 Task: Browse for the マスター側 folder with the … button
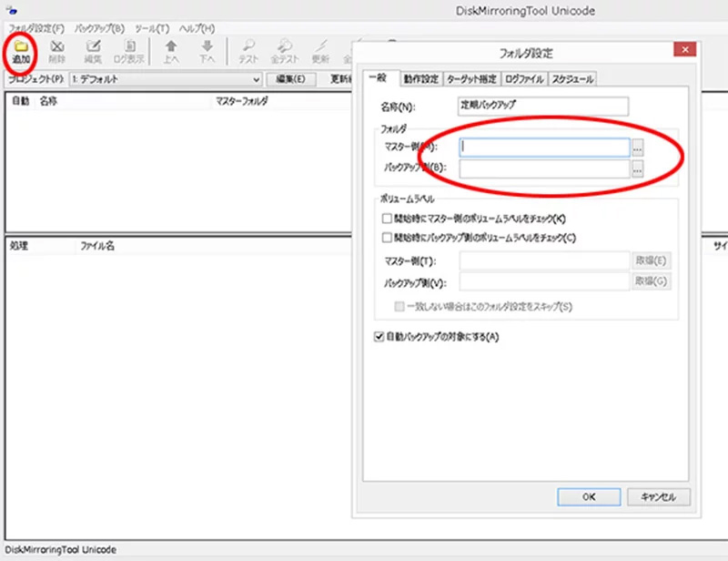(x=638, y=147)
